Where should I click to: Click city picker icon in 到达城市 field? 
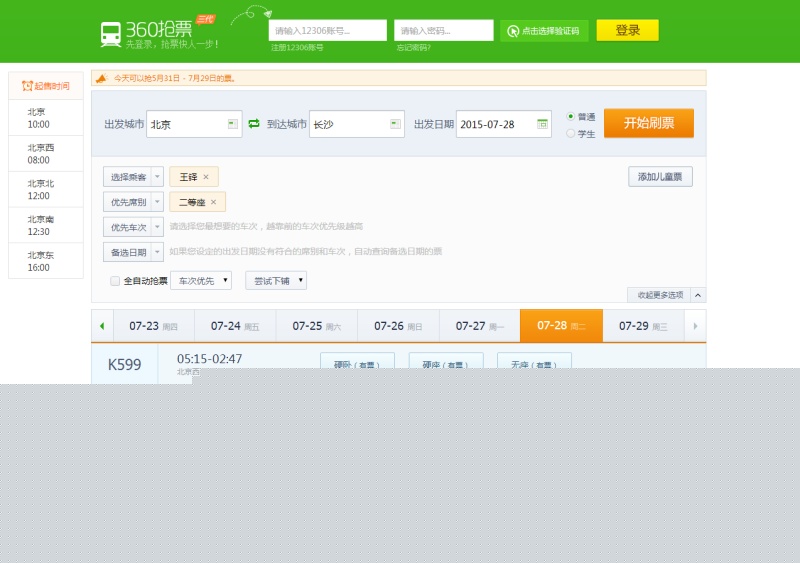click(x=395, y=124)
